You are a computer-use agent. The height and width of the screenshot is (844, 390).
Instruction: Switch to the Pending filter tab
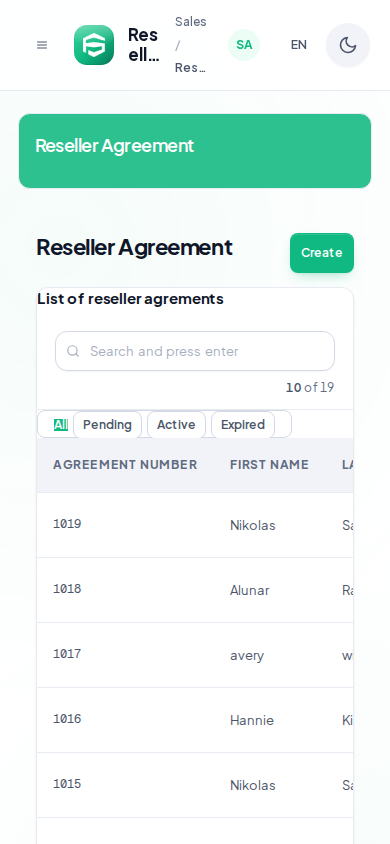[107, 425]
